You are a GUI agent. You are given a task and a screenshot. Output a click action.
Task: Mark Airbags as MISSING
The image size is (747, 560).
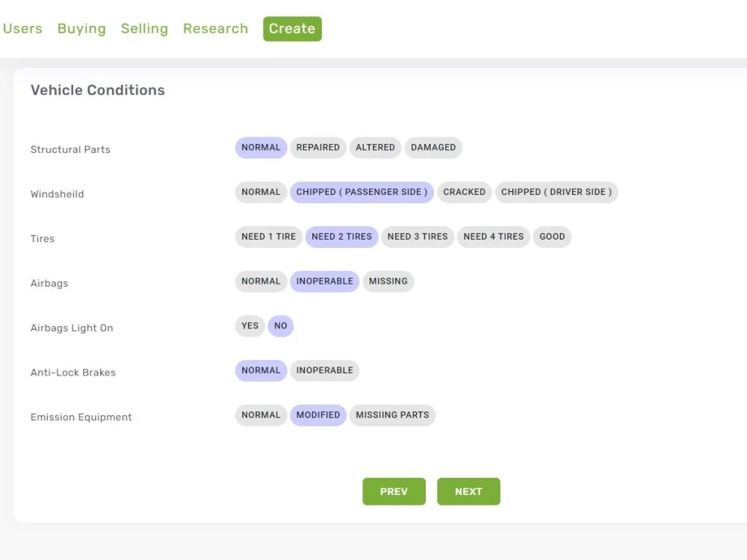(388, 281)
